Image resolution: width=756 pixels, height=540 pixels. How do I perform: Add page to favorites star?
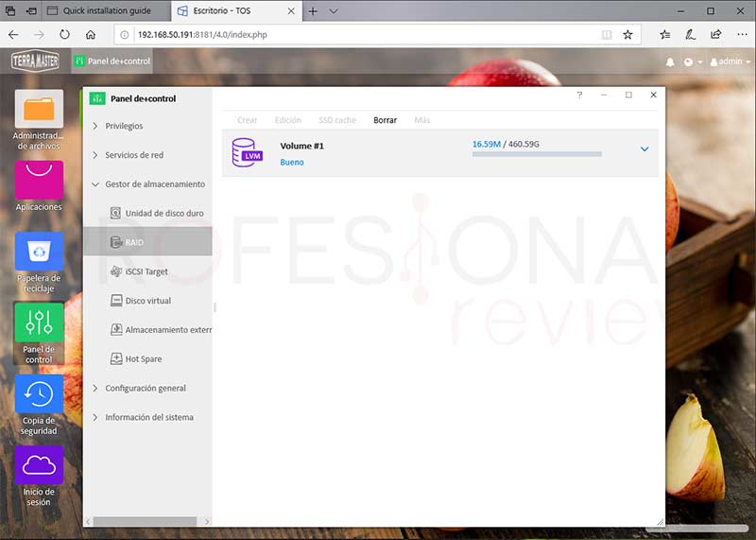coord(627,35)
